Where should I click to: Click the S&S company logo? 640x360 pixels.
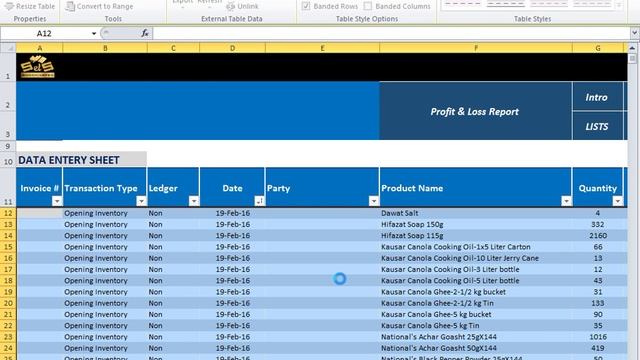[38, 67]
